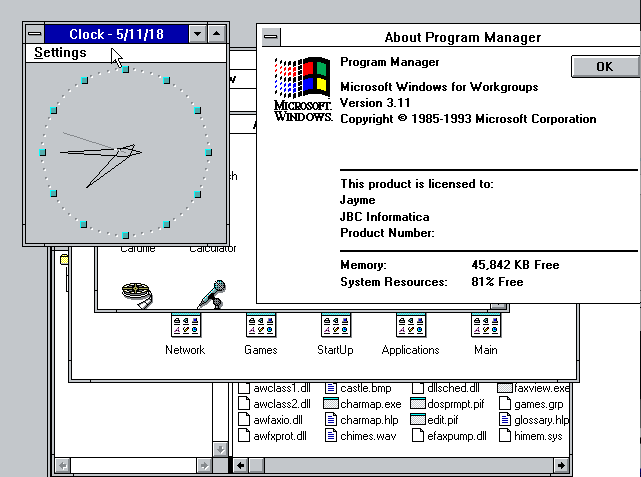641x477 pixels.
Task: Open the Applications program group
Action: pos(410,326)
